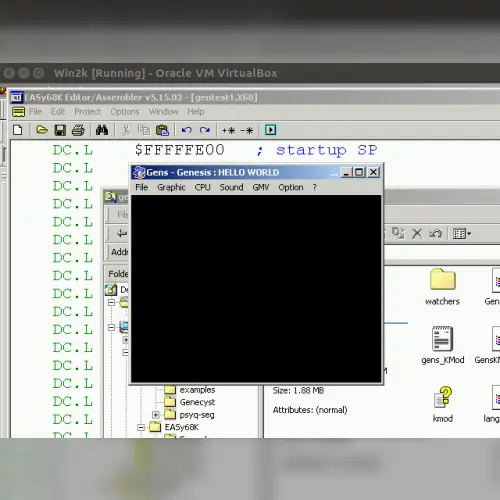Click the uncomment selection (-*) toolbar icon

(x=247, y=130)
